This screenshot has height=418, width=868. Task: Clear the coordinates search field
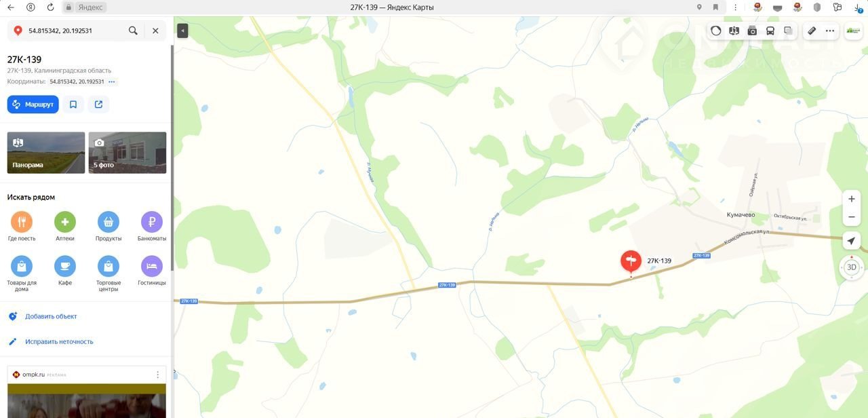point(155,31)
